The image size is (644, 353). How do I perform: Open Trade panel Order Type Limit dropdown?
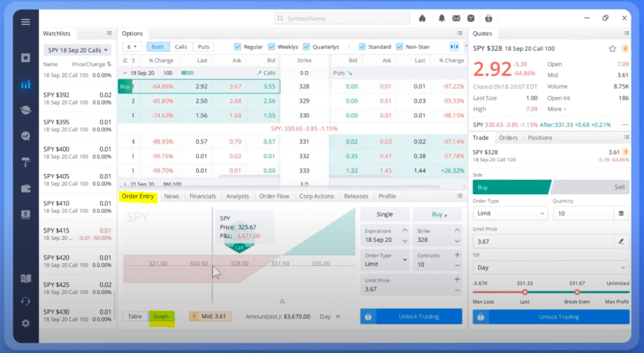pos(510,213)
